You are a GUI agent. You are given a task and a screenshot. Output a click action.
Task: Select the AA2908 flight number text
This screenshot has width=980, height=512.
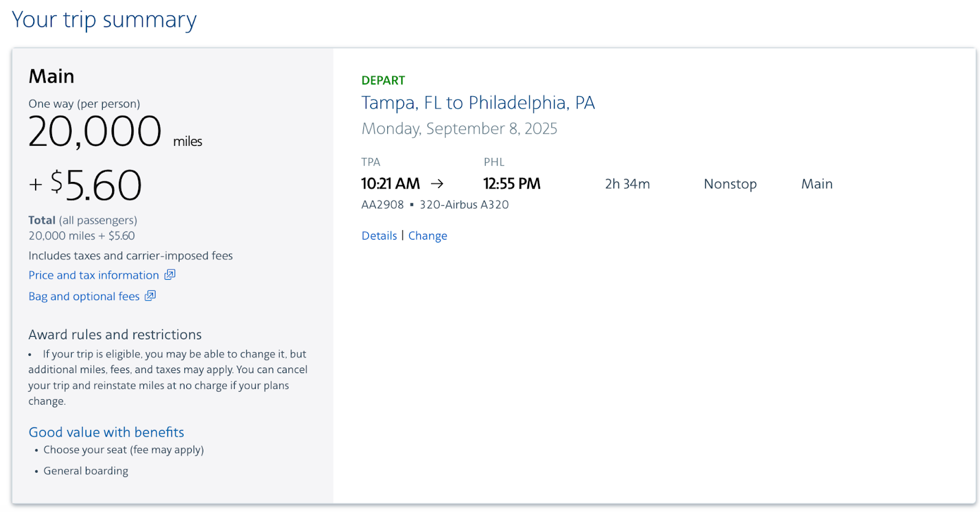tap(382, 205)
